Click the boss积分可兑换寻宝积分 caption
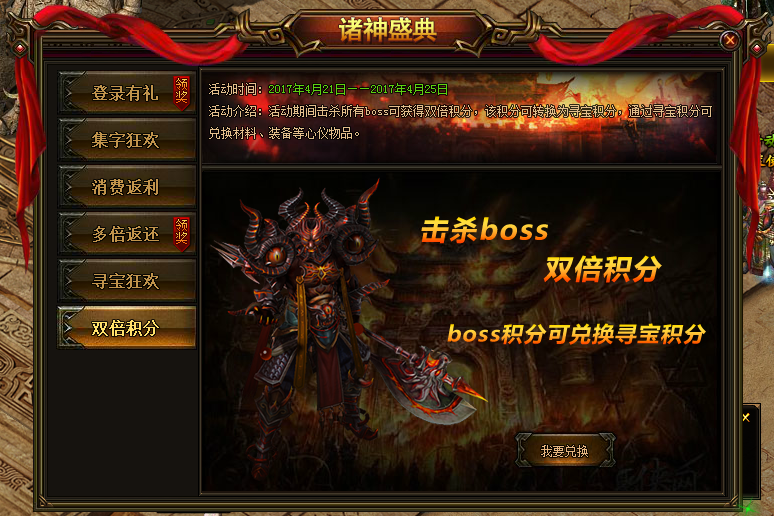This screenshot has width=774, height=516. 576,334
